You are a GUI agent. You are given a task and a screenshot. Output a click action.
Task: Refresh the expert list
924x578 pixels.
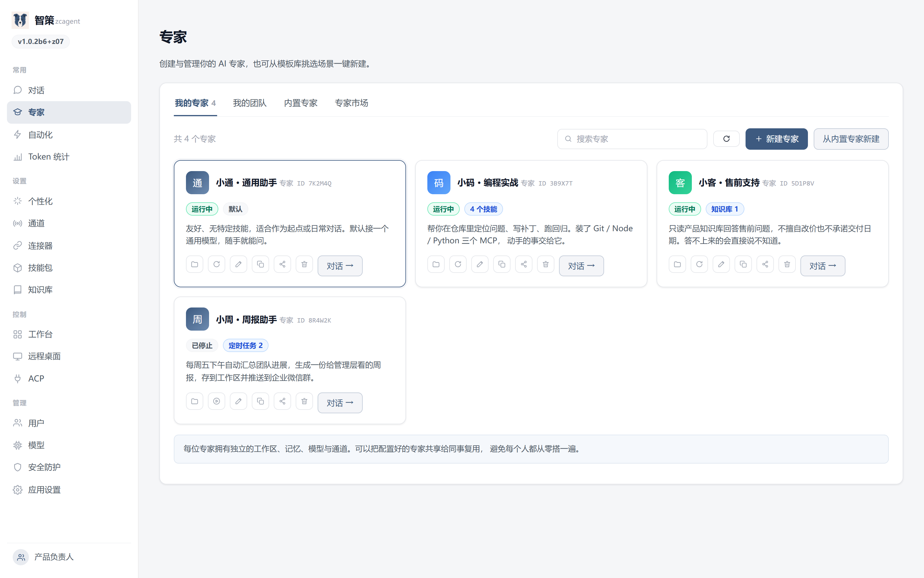pyautogui.click(x=726, y=139)
